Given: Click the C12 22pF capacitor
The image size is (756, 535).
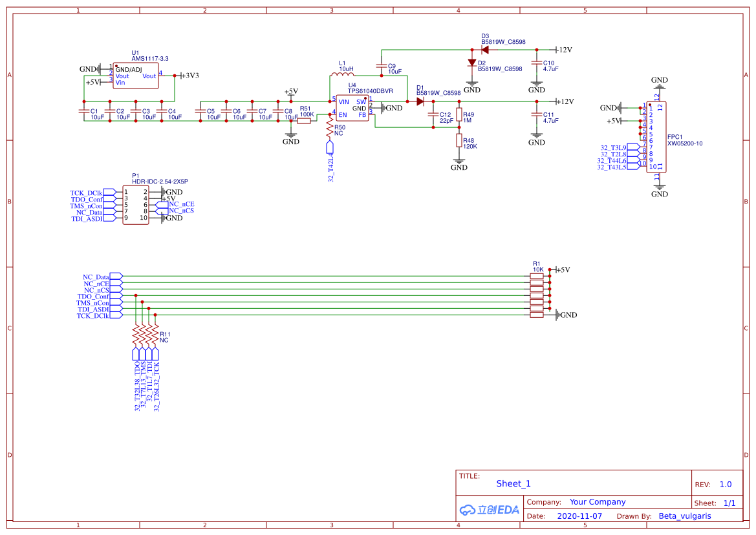Looking at the screenshot, I should pyautogui.click(x=433, y=115).
